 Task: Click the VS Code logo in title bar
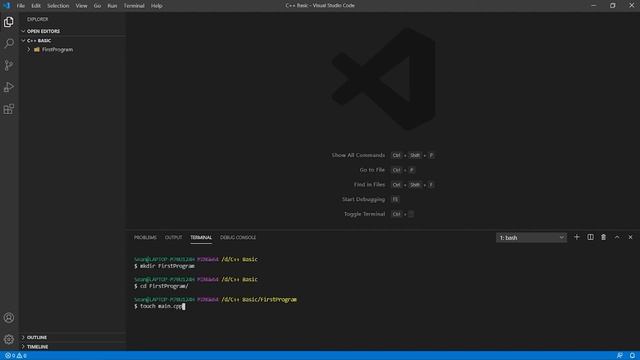coord(6,5)
